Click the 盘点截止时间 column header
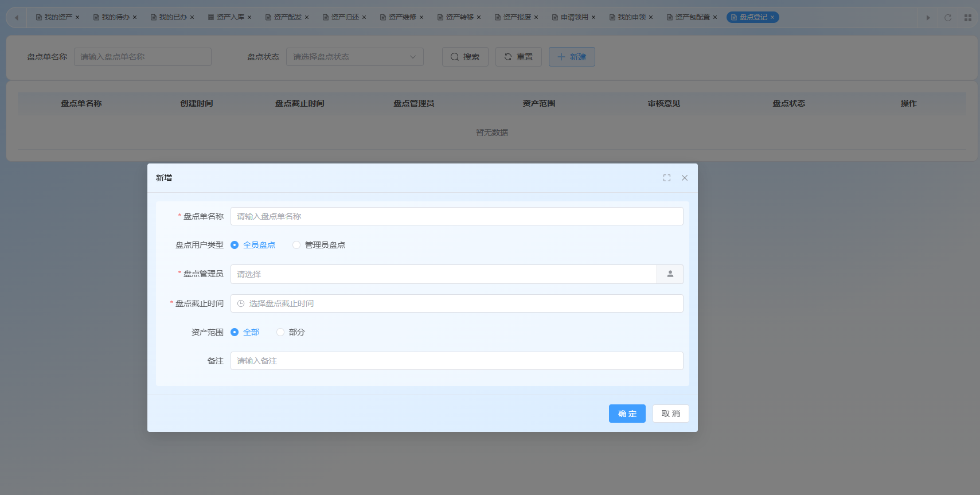980x495 pixels. tap(300, 103)
